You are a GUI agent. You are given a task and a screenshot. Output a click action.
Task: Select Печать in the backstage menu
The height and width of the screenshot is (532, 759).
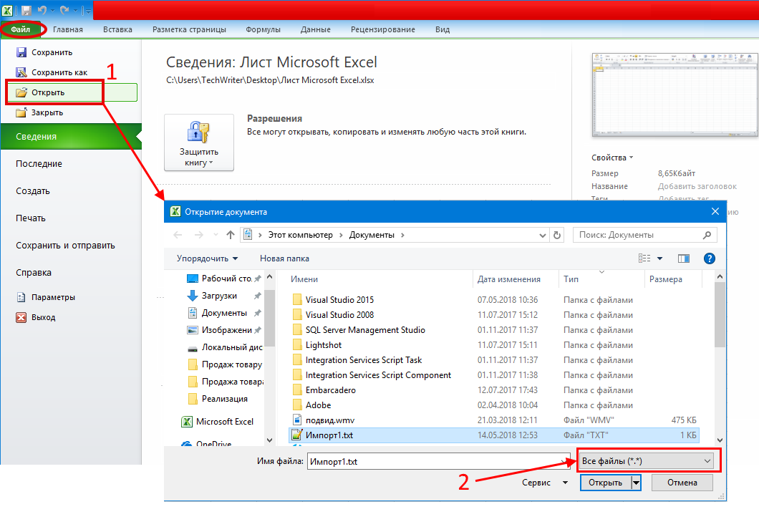pyautogui.click(x=31, y=218)
